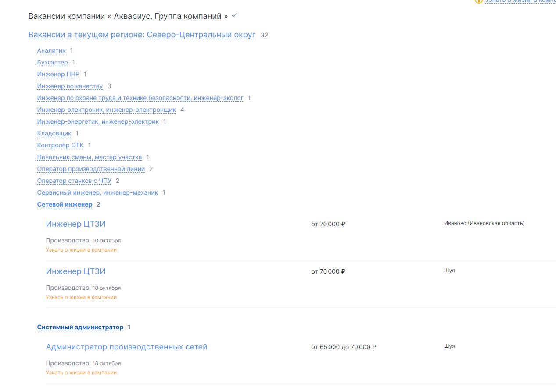Collapse company vacancies chevron beside Аквариус heading

click(x=234, y=16)
